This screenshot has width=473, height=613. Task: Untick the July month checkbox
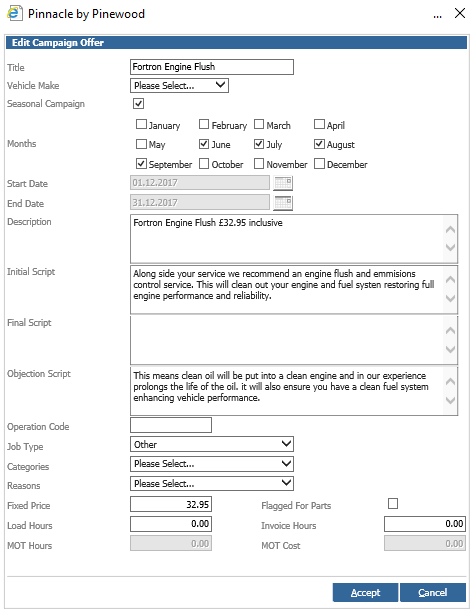259,144
